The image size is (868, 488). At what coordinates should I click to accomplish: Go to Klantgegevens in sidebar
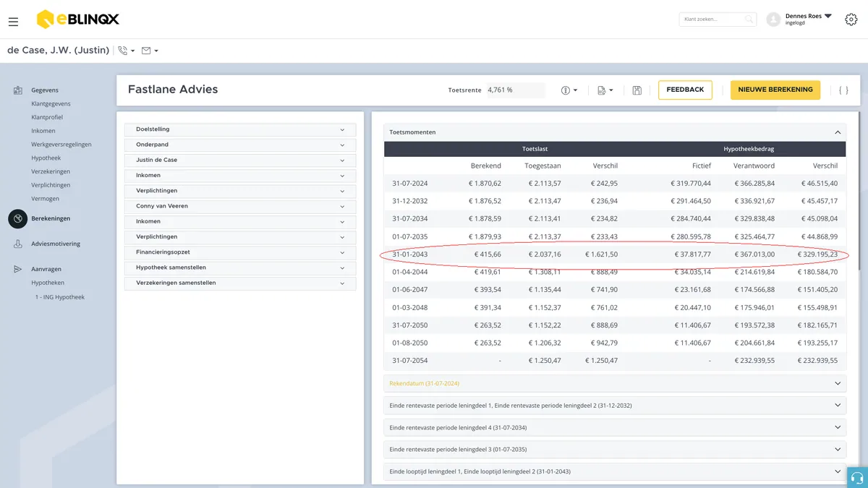51,103
